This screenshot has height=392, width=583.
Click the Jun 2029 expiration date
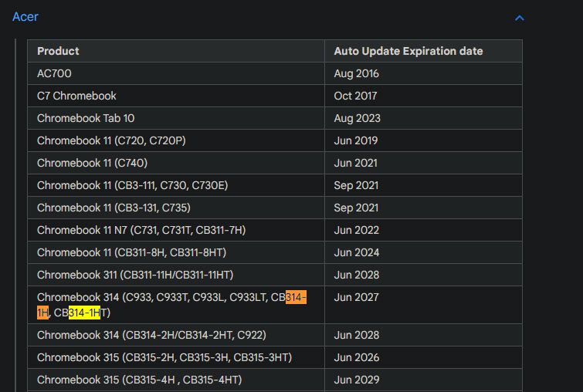[x=356, y=380]
